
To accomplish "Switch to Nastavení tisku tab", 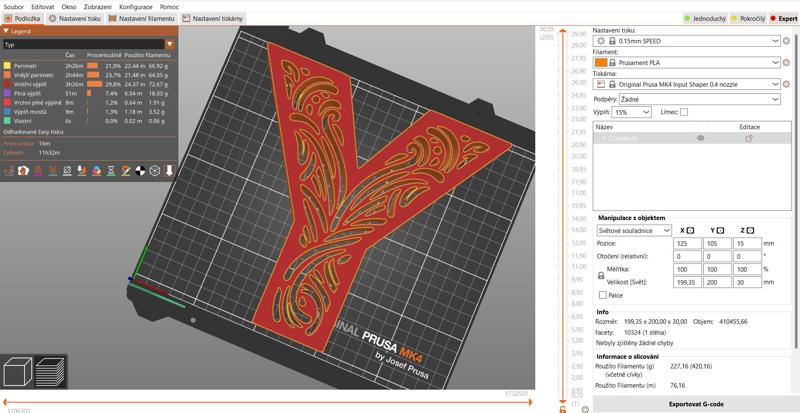I will [75, 18].
